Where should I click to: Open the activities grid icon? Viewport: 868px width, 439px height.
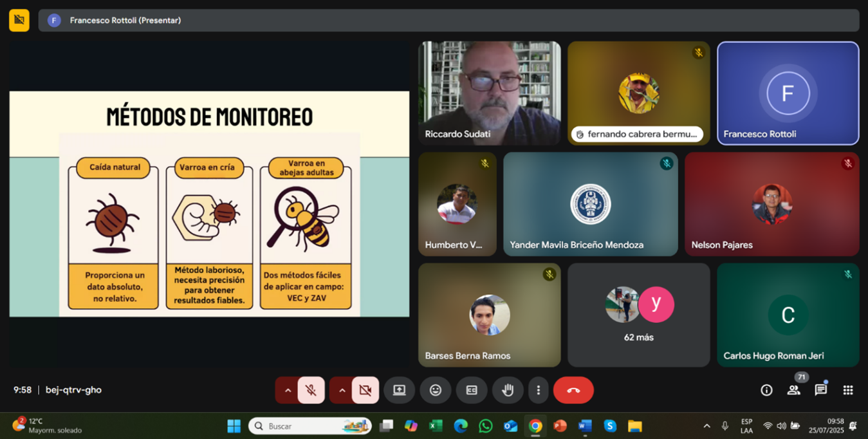click(848, 390)
